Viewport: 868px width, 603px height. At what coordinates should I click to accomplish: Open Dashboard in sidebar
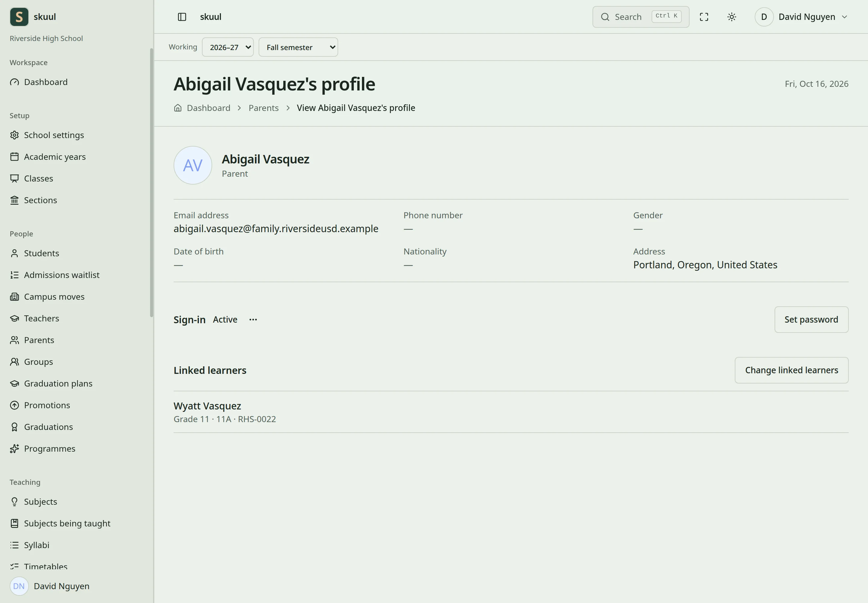(46, 82)
